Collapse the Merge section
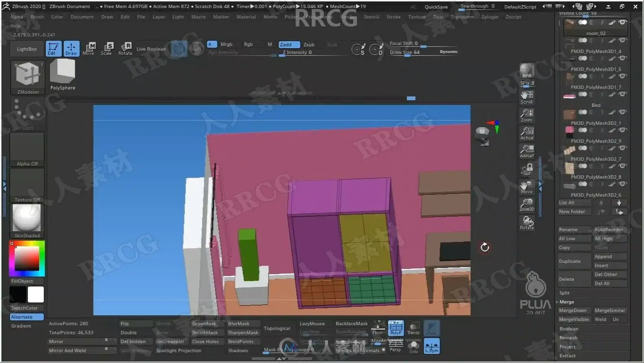This screenshot has width=644, height=363. (567, 302)
